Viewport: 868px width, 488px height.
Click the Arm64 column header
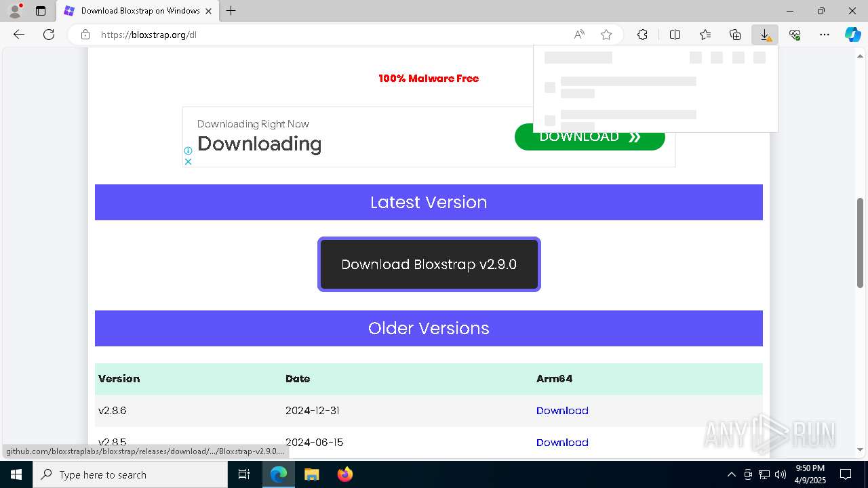pyautogui.click(x=554, y=379)
